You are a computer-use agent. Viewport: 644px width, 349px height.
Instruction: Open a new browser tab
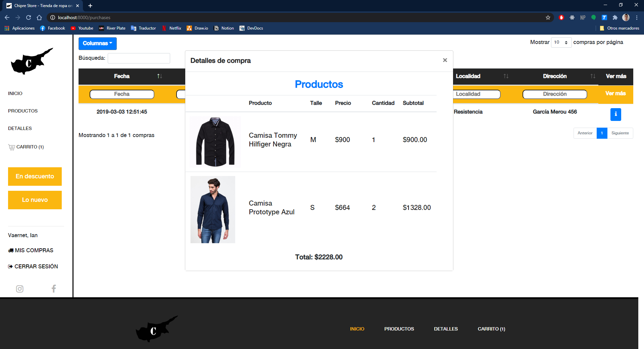pyautogui.click(x=90, y=6)
